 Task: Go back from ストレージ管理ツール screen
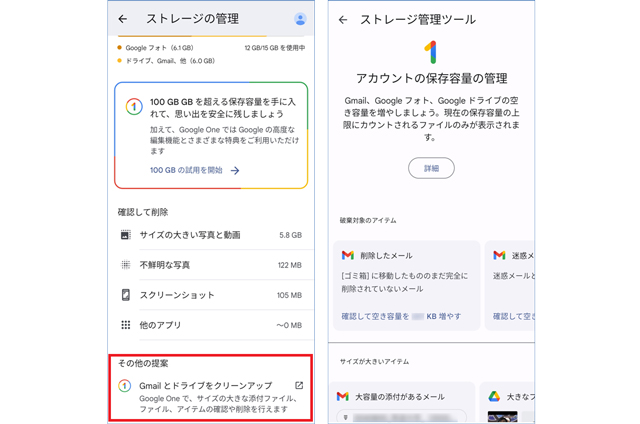[x=343, y=20]
